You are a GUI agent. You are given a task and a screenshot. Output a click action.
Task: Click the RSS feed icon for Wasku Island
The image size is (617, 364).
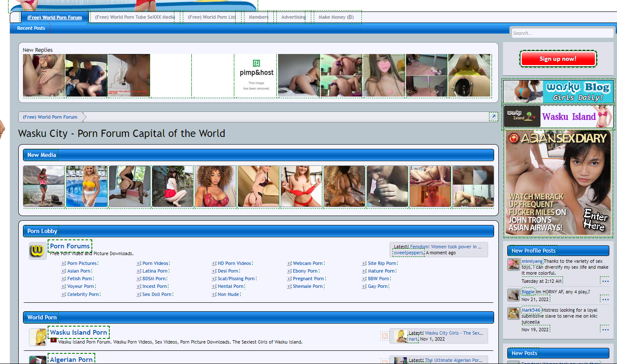click(384, 336)
